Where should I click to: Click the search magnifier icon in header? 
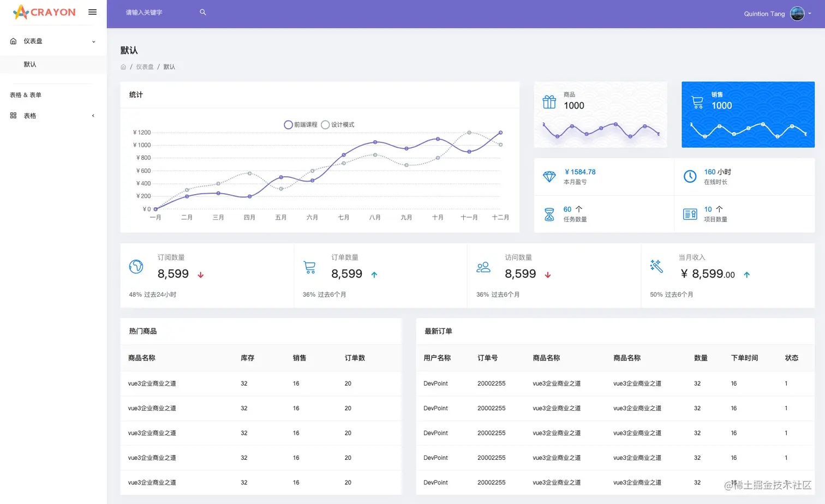(203, 12)
